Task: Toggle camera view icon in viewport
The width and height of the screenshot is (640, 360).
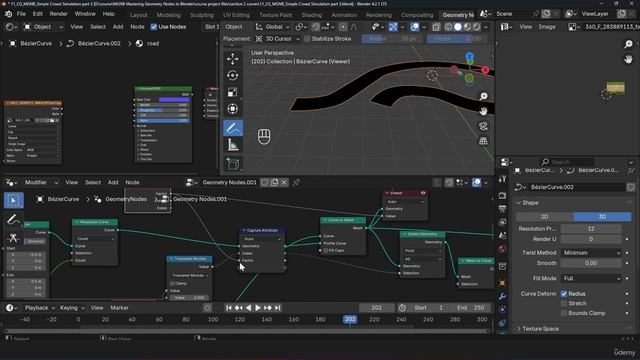Action: coord(483,126)
